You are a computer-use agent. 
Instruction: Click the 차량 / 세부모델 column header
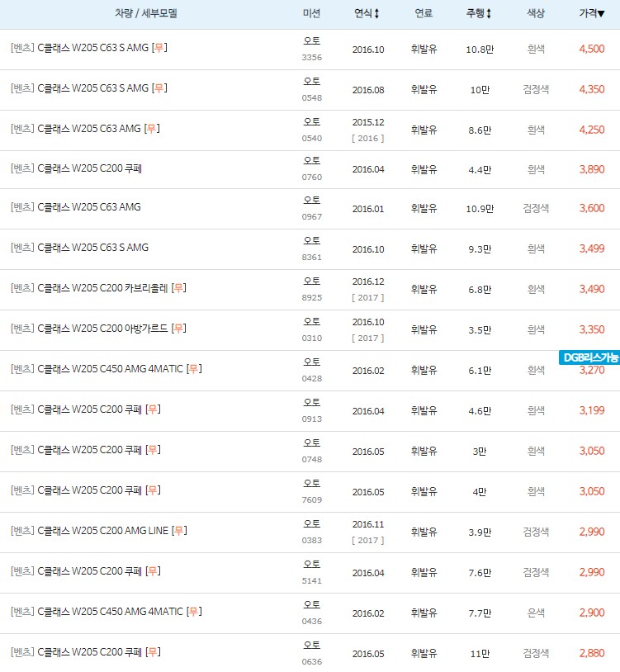coord(145,14)
